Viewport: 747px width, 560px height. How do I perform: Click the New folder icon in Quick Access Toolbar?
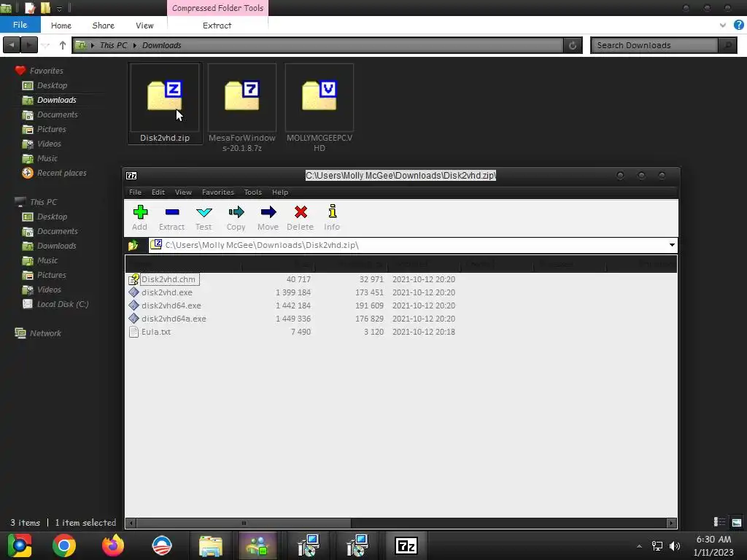click(x=46, y=7)
